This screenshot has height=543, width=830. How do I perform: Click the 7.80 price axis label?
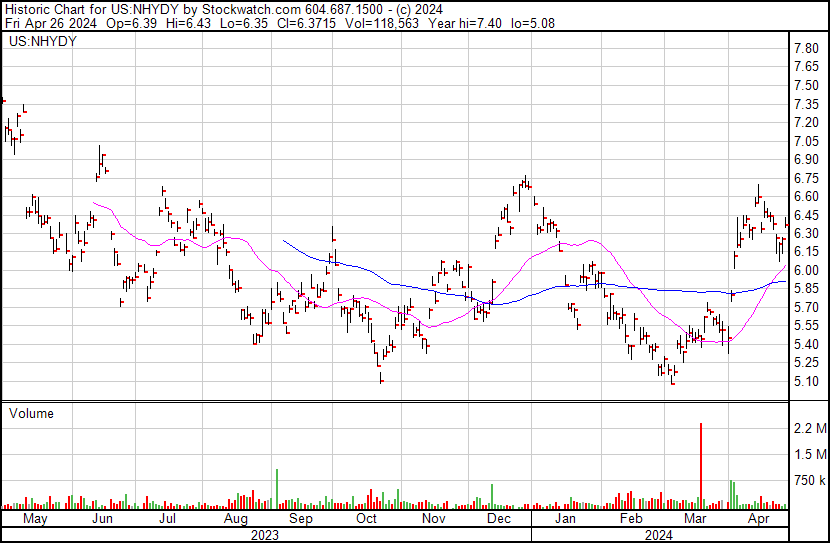pos(806,48)
